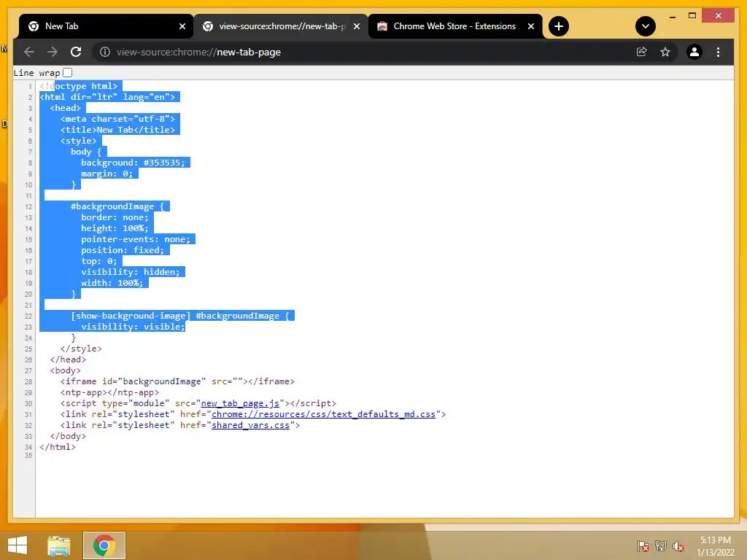
Task: Click the '<meta charset="utf-8">' line
Action: pos(117,119)
